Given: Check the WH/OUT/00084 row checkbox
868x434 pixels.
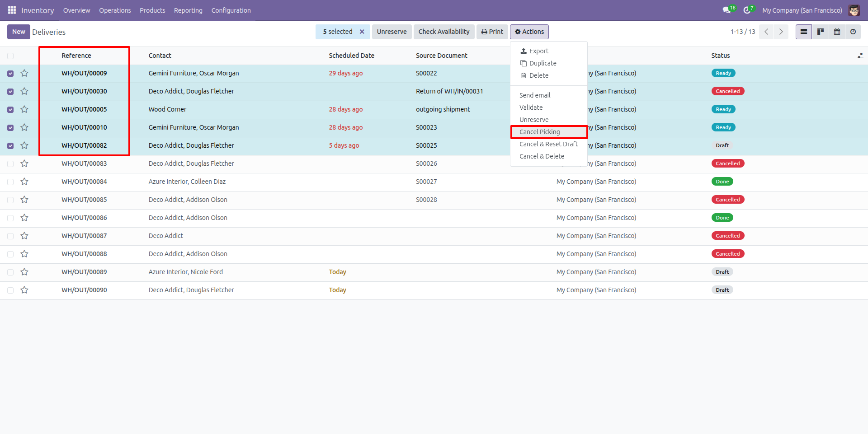Looking at the screenshot, I should (10, 182).
